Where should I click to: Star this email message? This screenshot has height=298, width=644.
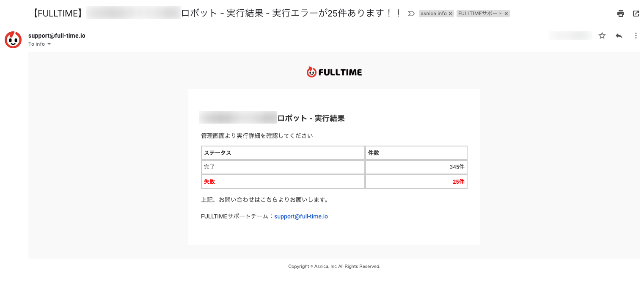tap(602, 36)
